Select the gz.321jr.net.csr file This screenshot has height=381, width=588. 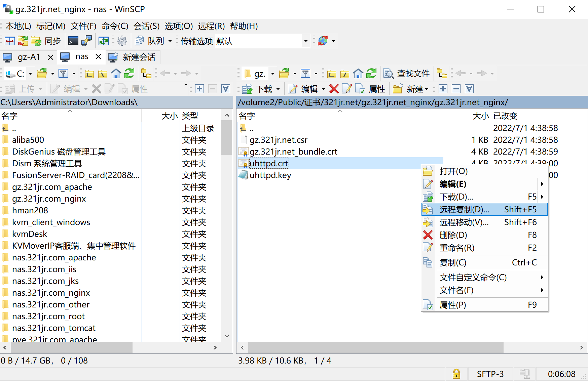tap(278, 140)
